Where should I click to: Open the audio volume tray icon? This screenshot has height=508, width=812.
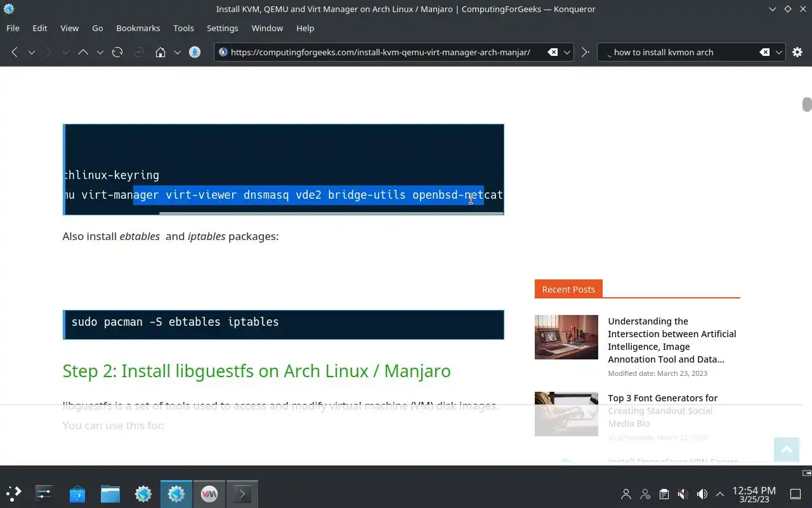pos(702,493)
